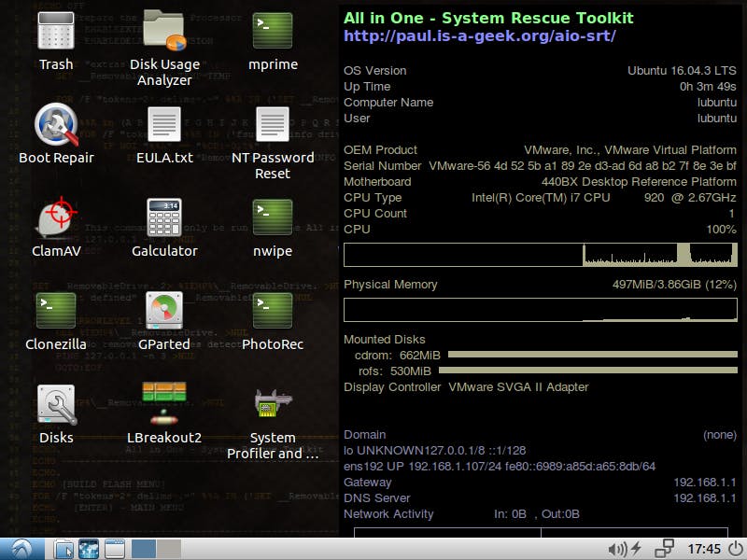747x560 pixels.
Task: Click 'Intel(R) Core(TM) i7 CPU' text
Action: (x=541, y=198)
